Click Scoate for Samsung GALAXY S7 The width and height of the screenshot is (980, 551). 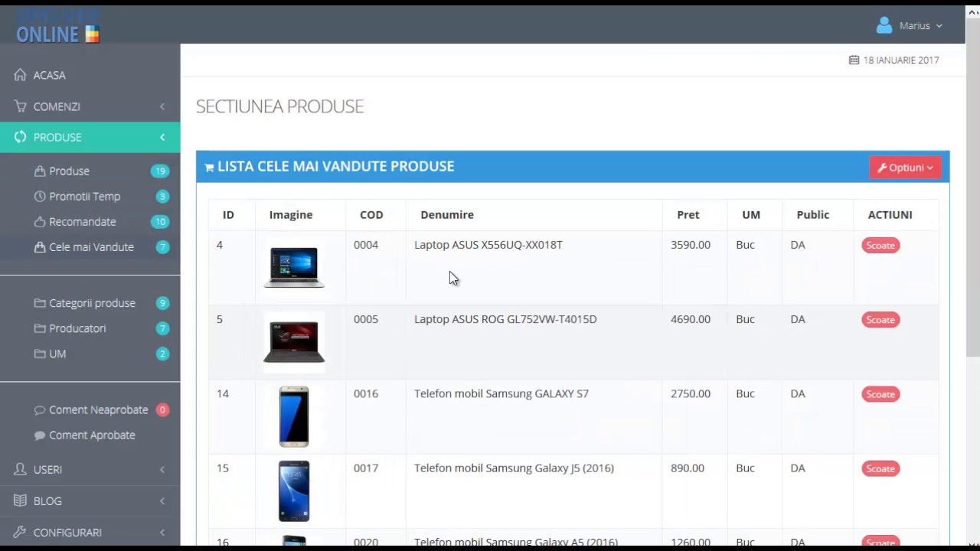tap(880, 394)
